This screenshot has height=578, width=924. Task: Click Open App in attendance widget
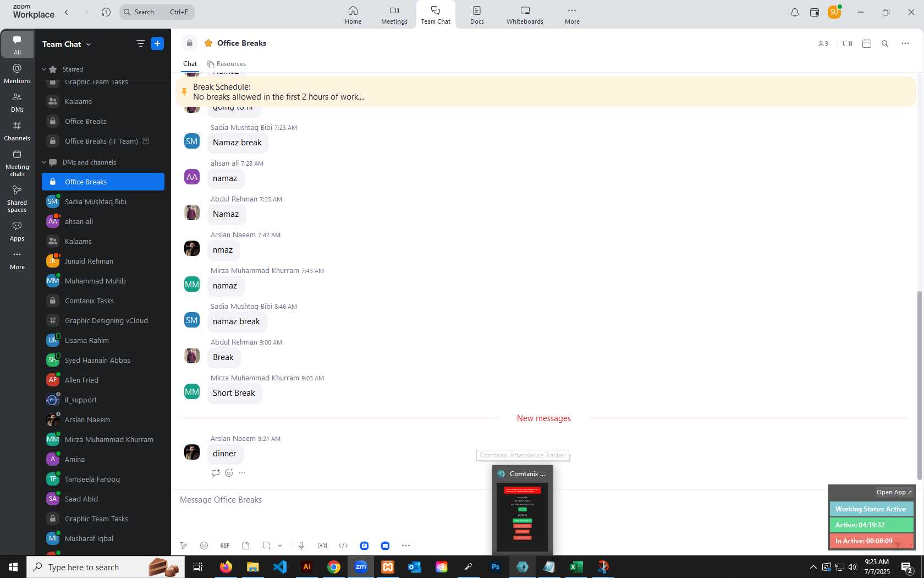click(894, 492)
